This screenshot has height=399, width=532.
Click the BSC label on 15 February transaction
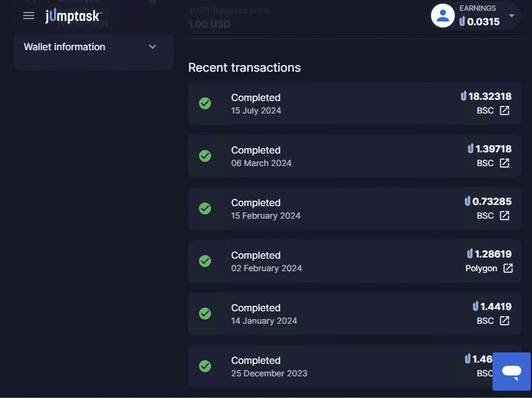[485, 216]
